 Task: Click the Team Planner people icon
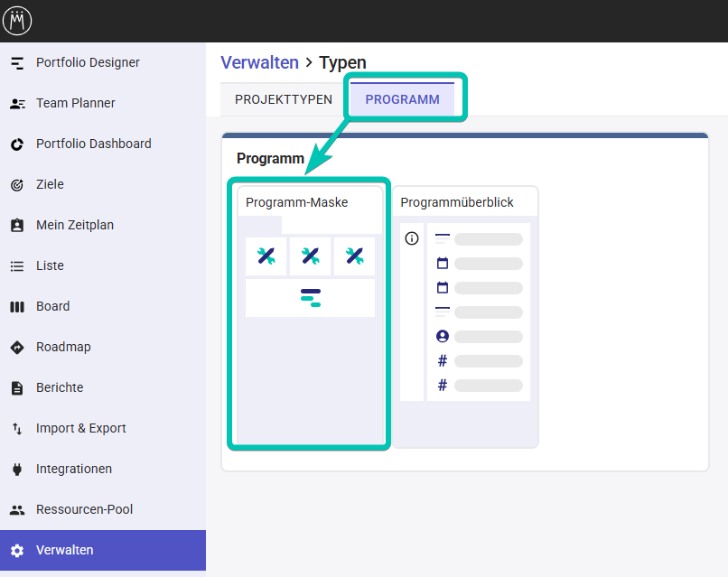[x=17, y=104]
